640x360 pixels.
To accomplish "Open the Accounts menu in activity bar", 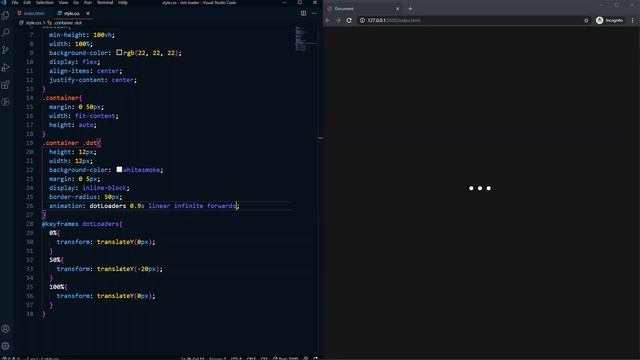I will click(x=5, y=329).
